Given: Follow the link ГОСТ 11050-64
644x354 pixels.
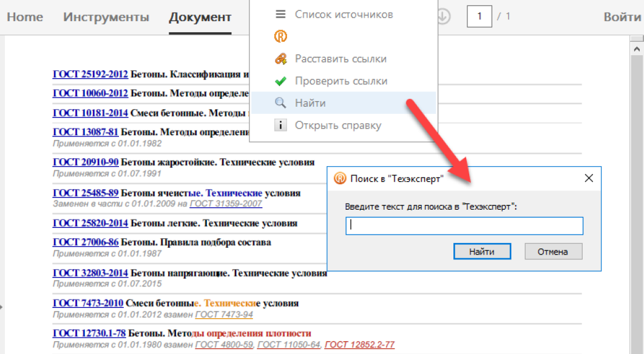Looking at the screenshot, I should click(288, 345).
